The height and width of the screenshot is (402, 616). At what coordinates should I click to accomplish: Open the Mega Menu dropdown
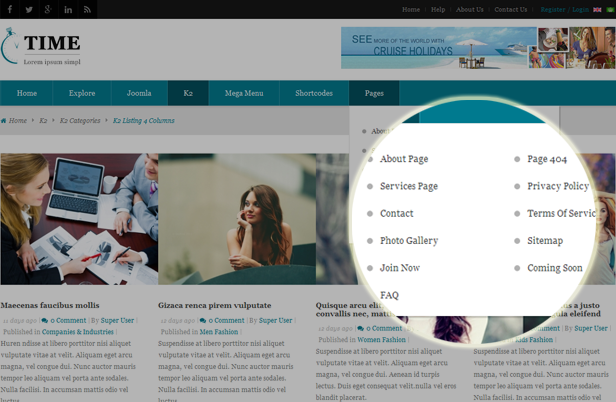point(244,93)
